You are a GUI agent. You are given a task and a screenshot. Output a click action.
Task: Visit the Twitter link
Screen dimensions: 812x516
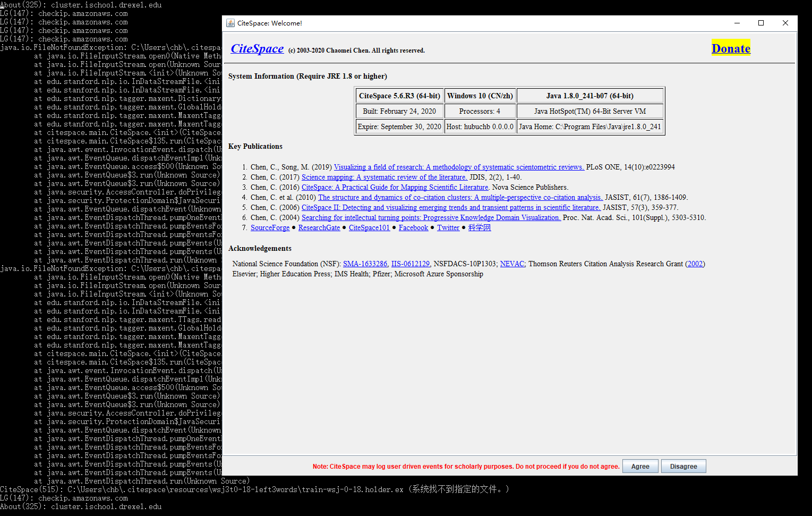[x=448, y=227]
